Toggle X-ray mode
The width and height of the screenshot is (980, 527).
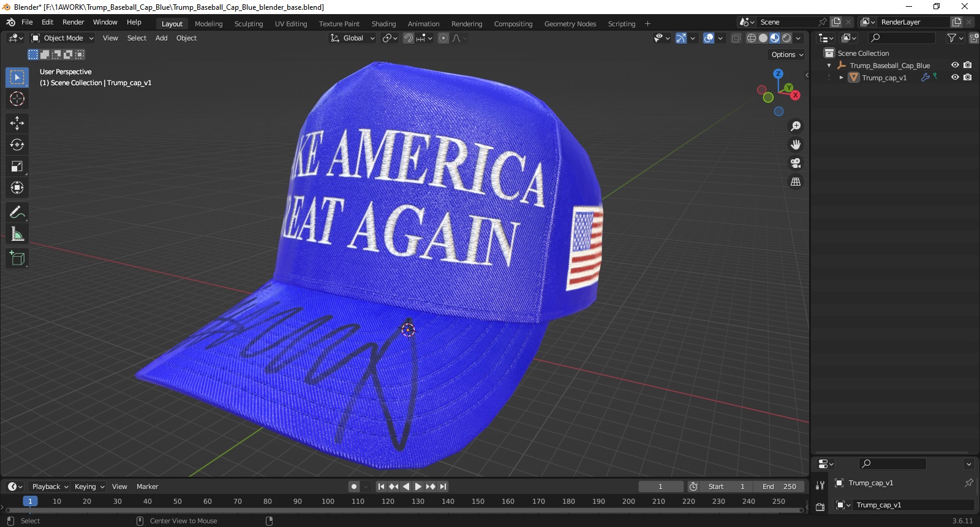coord(736,38)
